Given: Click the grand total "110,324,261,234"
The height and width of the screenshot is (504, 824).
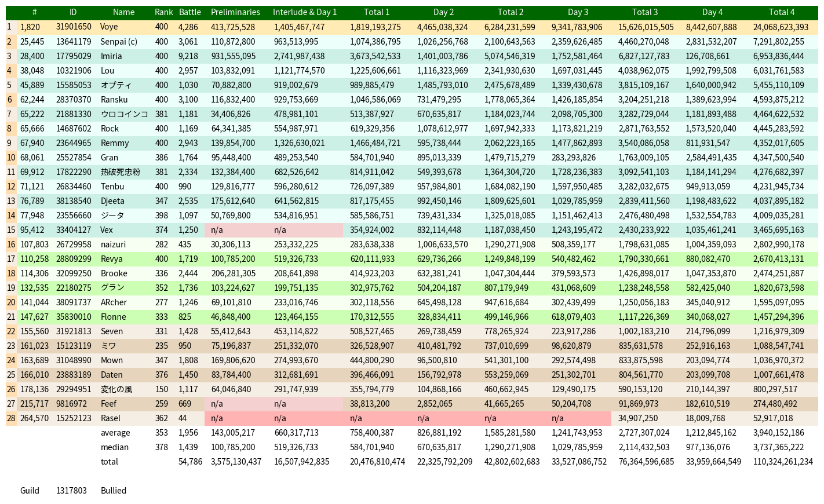Looking at the screenshot, I should pyautogui.click(x=783, y=462).
